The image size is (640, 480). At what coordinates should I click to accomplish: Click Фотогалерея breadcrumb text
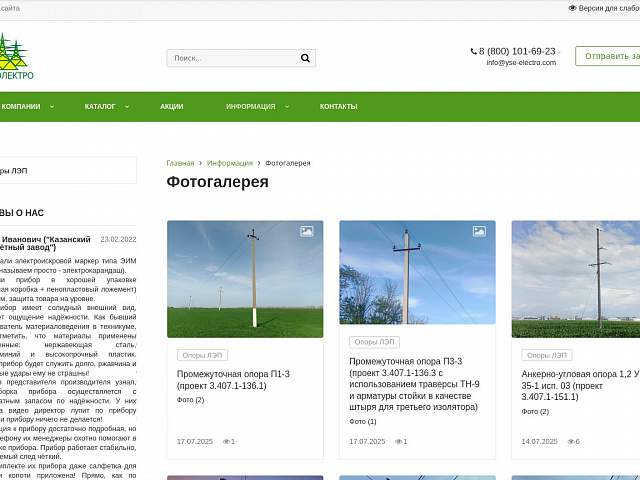pos(288,163)
